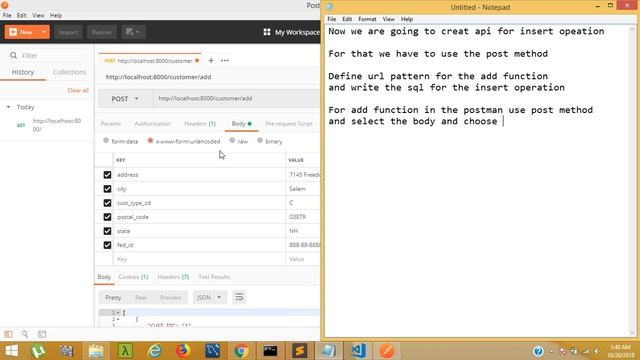Viewport: 640px width, 360px height.
Task: Open the Authorization tab
Action: [152, 124]
